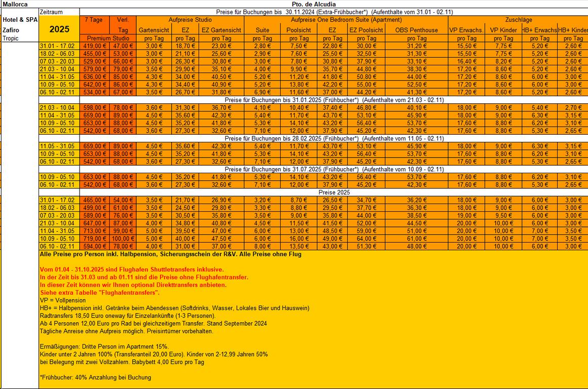Click the Premium Studio header cell
Screen dimensions: 588x389
pos(108,38)
